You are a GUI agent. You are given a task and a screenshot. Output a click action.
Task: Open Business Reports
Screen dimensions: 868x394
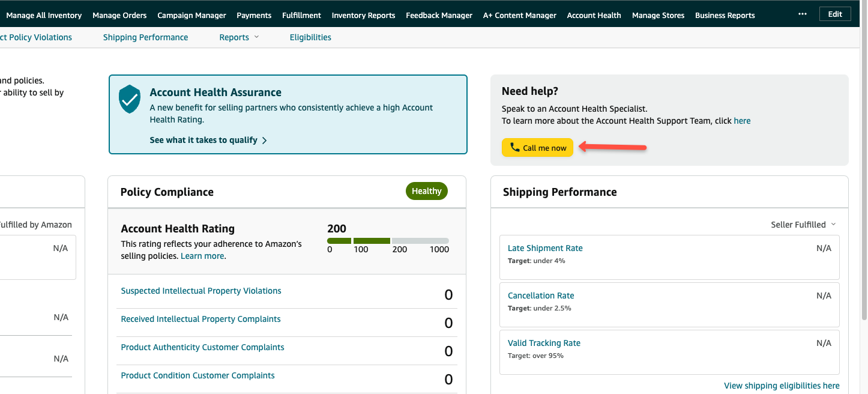[725, 16]
